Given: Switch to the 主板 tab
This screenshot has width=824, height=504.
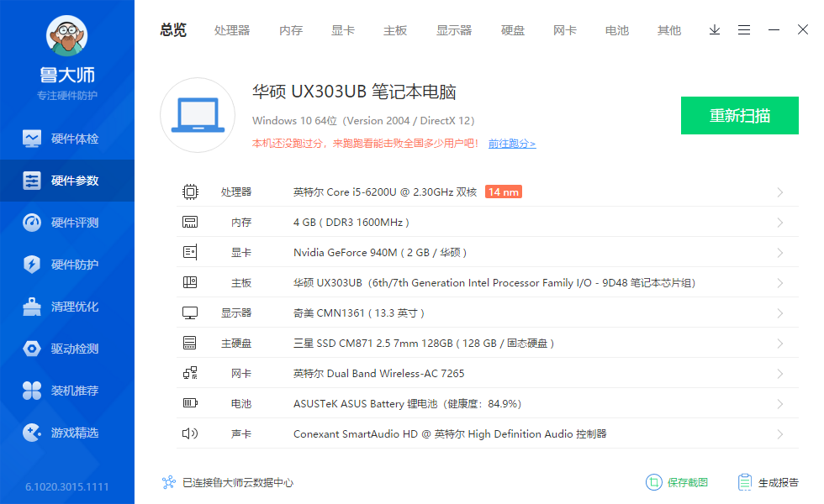Looking at the screenshot, I should [x=395, y=30].
